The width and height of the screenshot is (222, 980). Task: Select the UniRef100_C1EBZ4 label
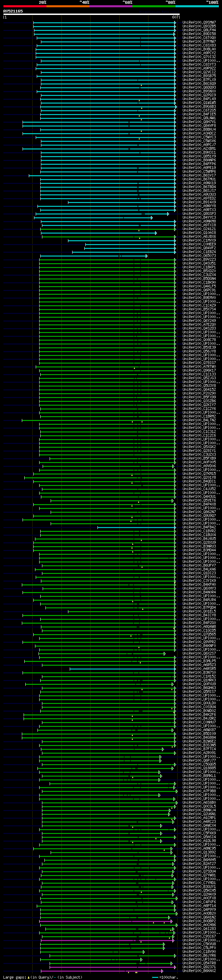coord(199,252)
